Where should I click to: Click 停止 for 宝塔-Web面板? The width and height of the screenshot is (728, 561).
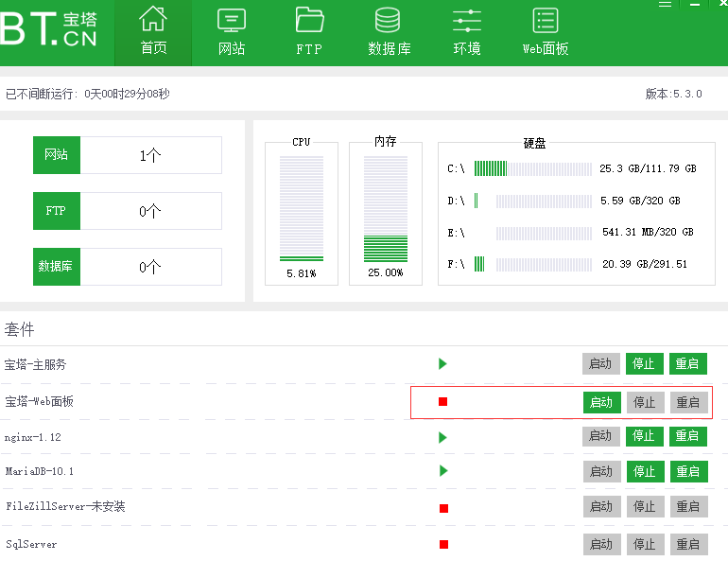click(x=645, y=402)
